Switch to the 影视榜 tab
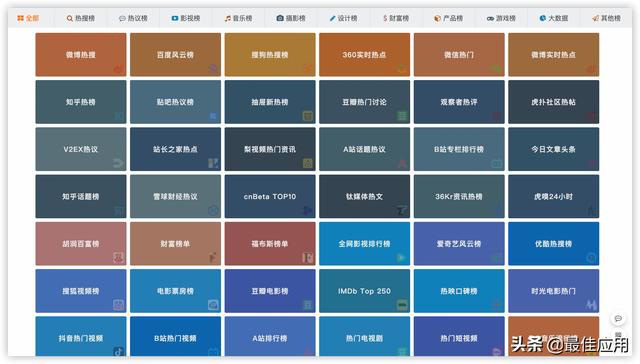The height and width of the screenshot is (364, 640). coord(186,18)
